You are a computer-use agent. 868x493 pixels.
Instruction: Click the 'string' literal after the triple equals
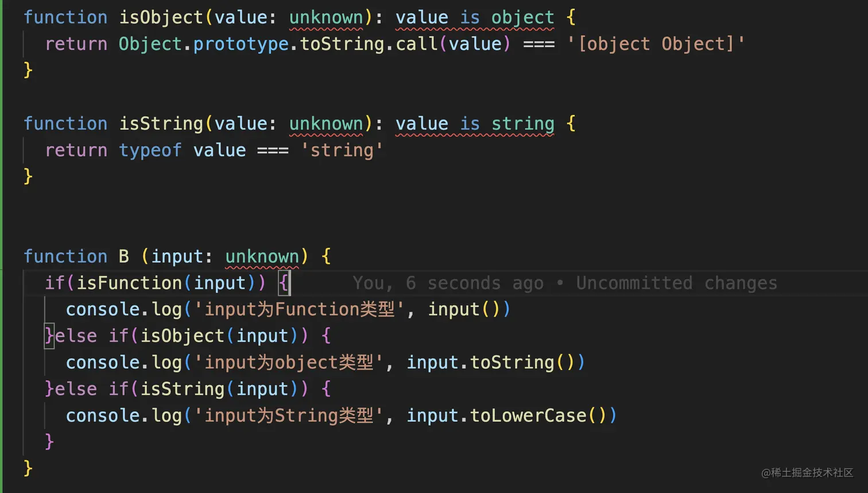342,151
